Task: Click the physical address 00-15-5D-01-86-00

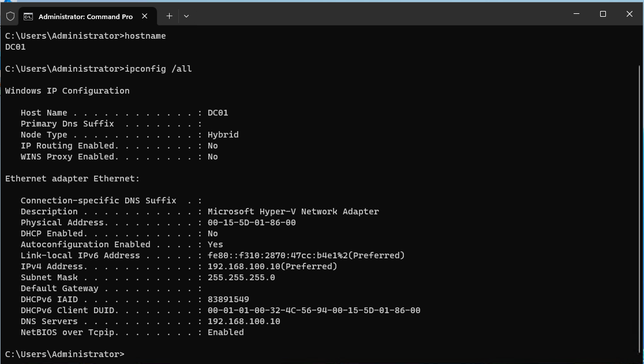Action: click(x=252, y=222)
